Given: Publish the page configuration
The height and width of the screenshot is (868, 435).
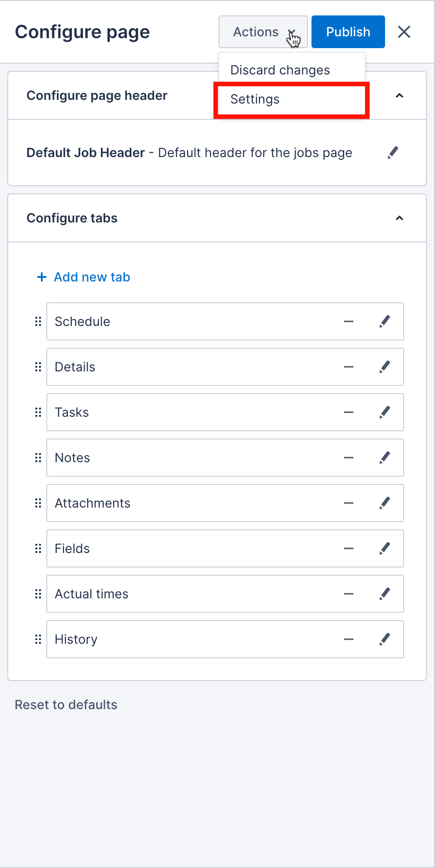Looking at the screenshot, I should [x=348, y=31].
